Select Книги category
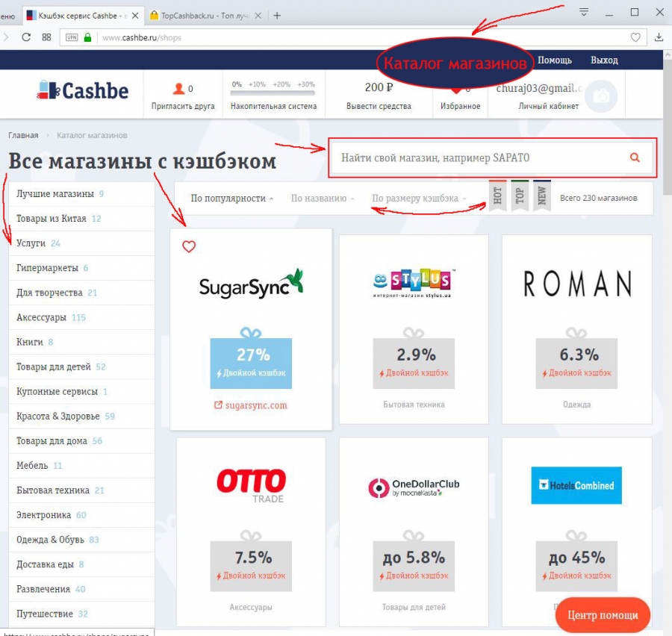Screen dimensions: 672x636 pos(81,342)
